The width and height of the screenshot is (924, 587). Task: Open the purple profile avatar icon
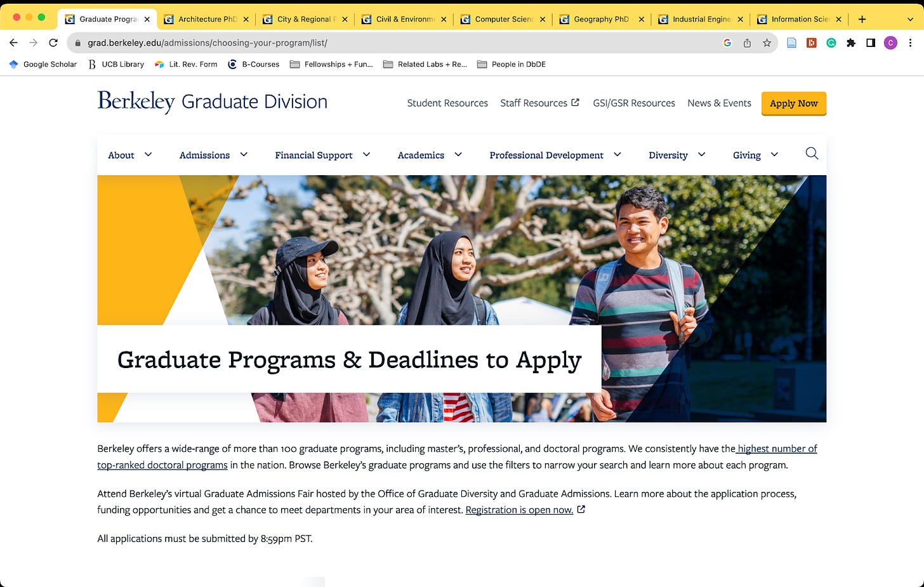click(x=890, y=43)
